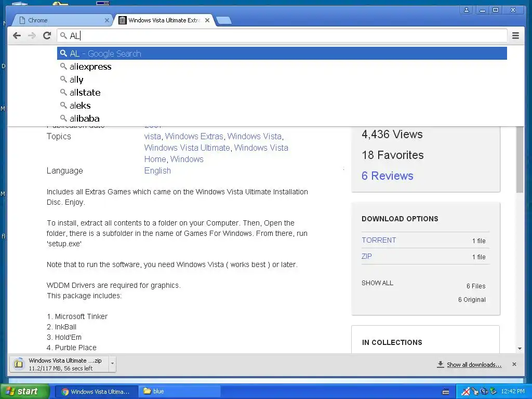Click the 'IN COLLECTIONS' heading
532x399 pixels.
[x=392, y=342]
